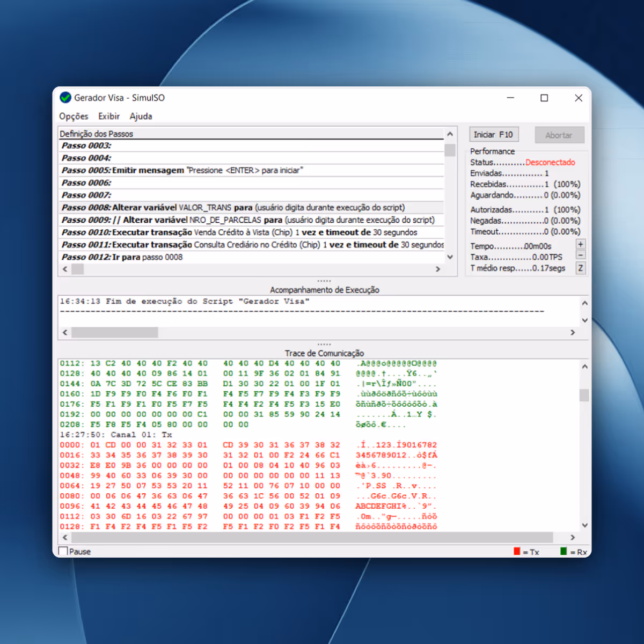Select Passo 0008 Alterar variável VALOR_TRANS row
644x644 pixels.
pyautogui.click(x=251, y=208)
